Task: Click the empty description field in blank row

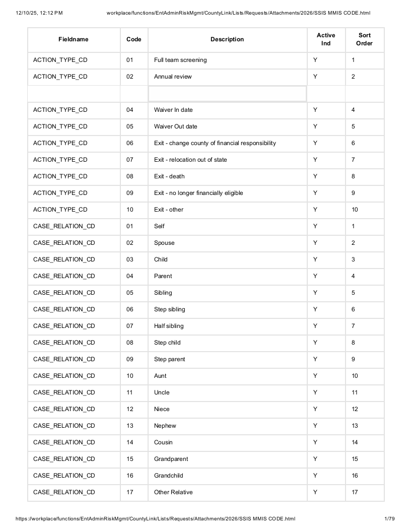Action: 227,94
